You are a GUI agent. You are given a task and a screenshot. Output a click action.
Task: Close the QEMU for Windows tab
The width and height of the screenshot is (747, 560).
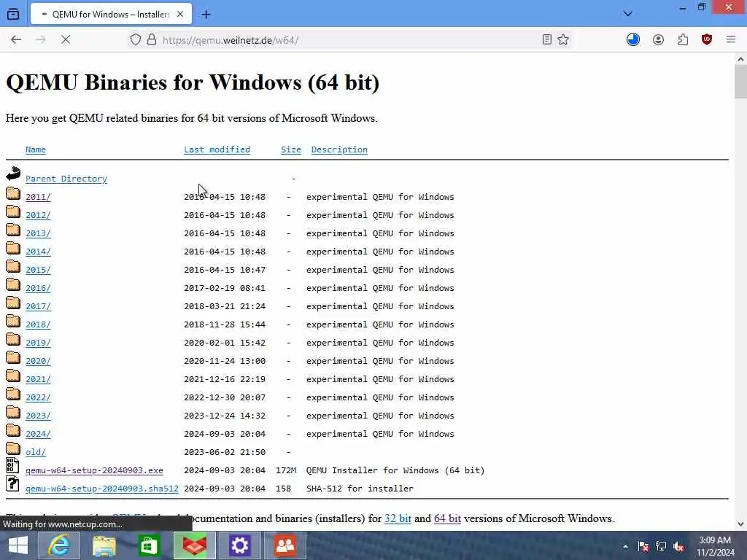click(180, 15)
